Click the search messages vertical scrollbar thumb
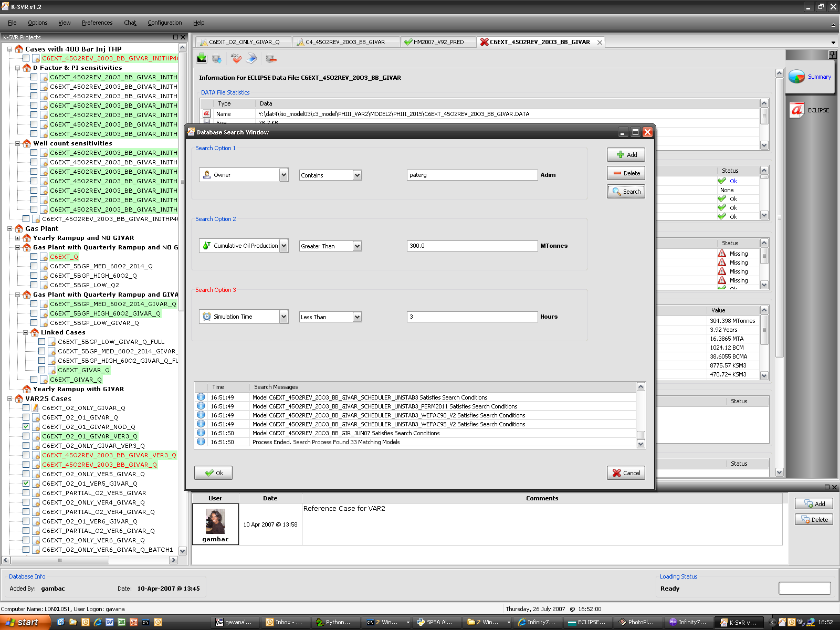840x630 pixels. pyautogui.click(x=640, y=435)
